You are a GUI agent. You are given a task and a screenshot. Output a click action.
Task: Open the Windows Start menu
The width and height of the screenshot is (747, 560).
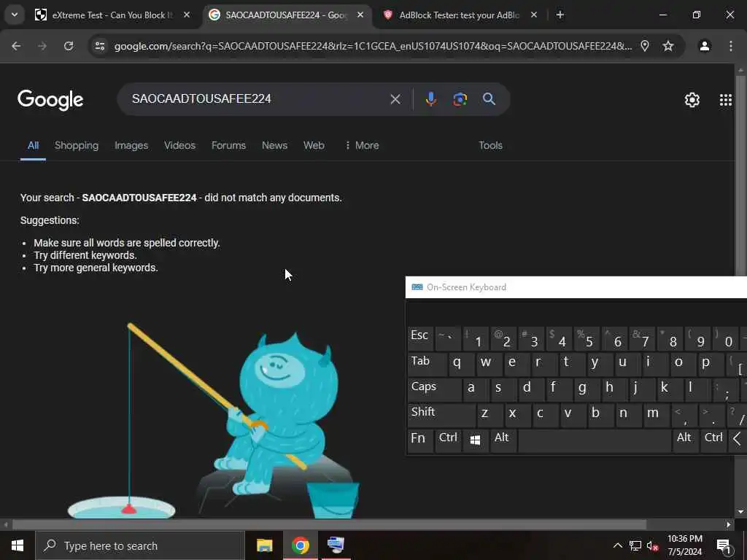(x=18, y=545)
